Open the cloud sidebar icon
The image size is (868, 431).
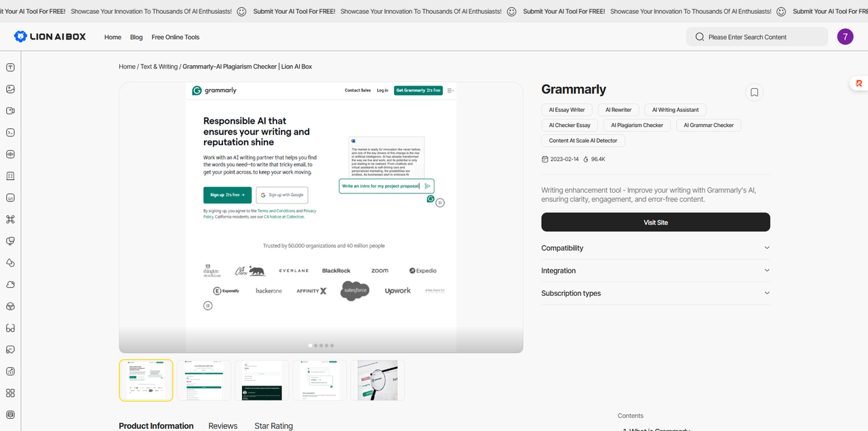pos(10,284)
